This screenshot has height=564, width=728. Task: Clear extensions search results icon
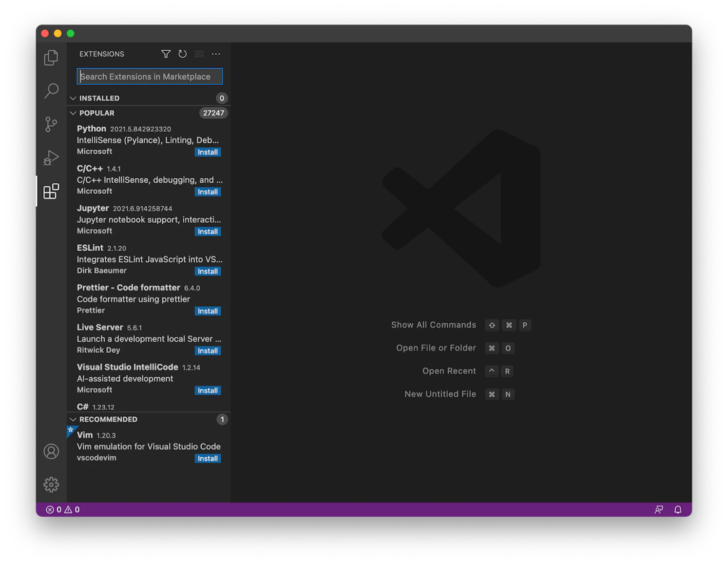199,54
